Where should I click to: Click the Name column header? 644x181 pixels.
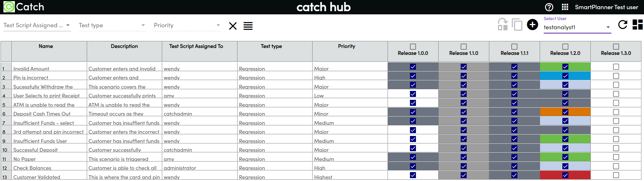(x=46, y=46)
